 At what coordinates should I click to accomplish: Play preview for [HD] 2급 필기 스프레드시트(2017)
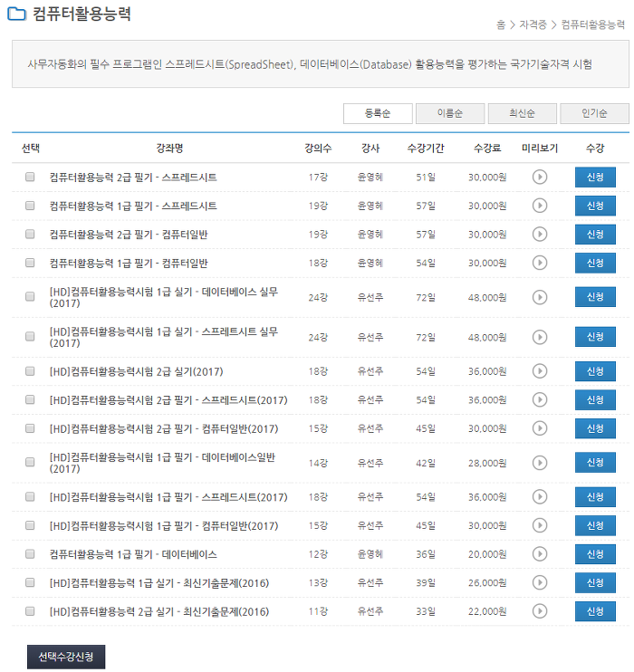[x=539, y=400]
